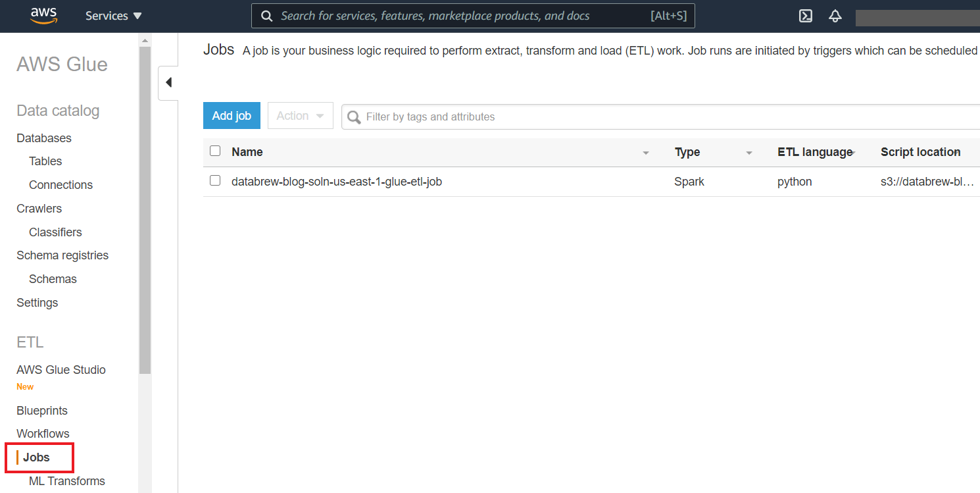Tick the select-all jobs checkbox
This screenshot has width=980, height=493.
tap(215, 151)
